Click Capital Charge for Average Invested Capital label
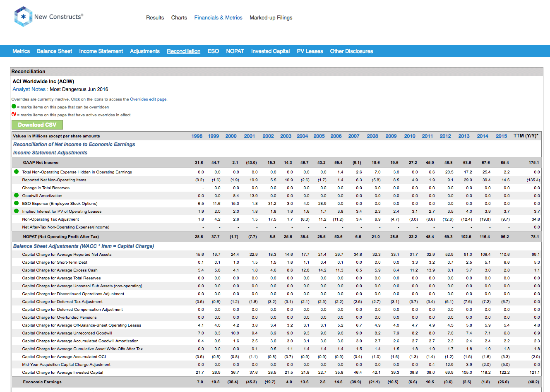 click(62, 373)
